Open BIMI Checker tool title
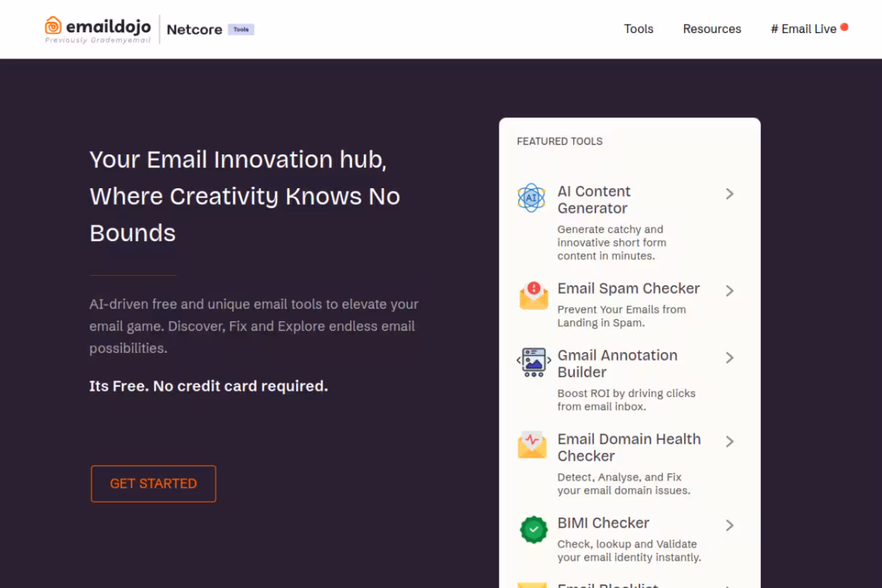 click(603, 523)
